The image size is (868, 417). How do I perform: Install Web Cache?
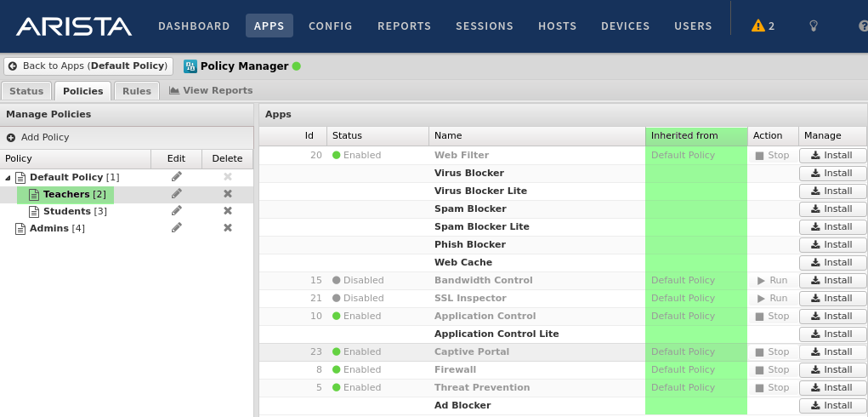tap(832, 262)
